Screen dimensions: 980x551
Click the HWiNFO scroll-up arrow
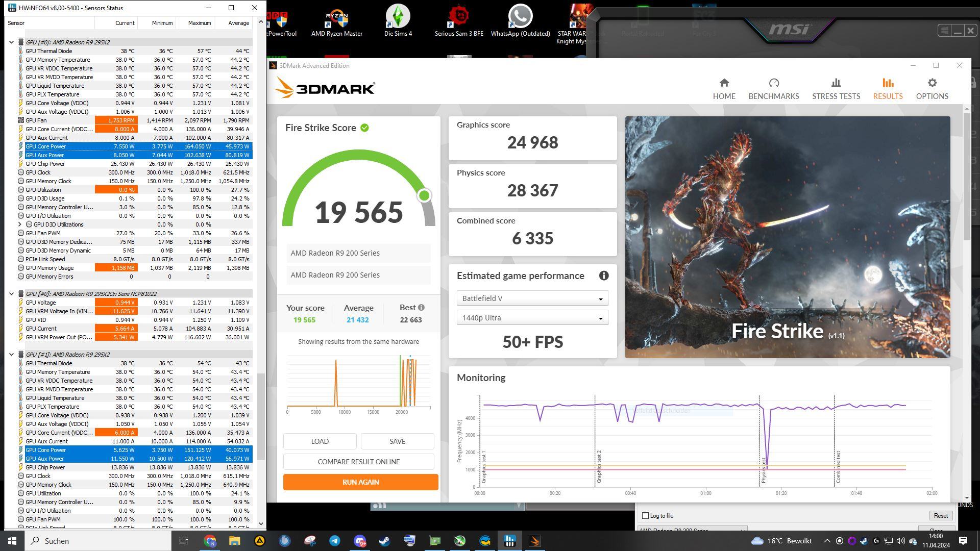coord(261,22)
